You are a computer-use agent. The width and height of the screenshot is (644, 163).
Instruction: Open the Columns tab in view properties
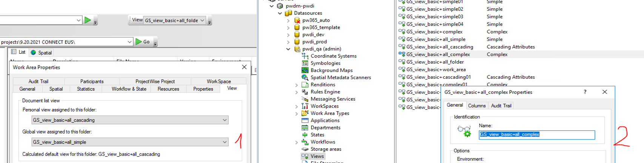pyautogui.click(x=476, y=106)
